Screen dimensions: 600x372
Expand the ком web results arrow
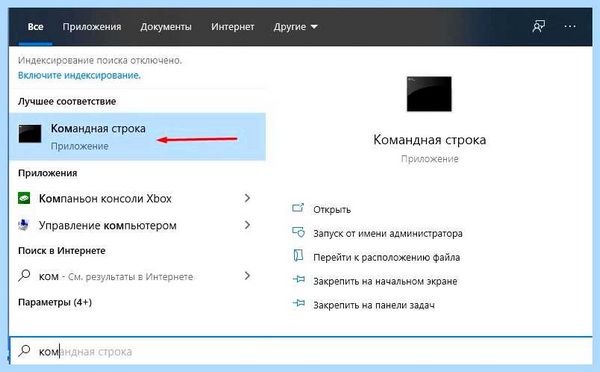pos(247,276)
